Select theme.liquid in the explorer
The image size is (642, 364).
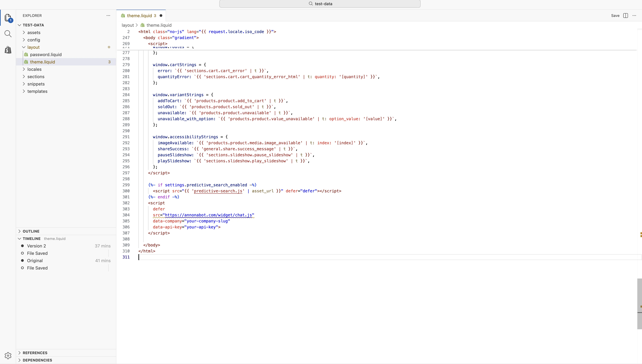click(x=66, y=62)
